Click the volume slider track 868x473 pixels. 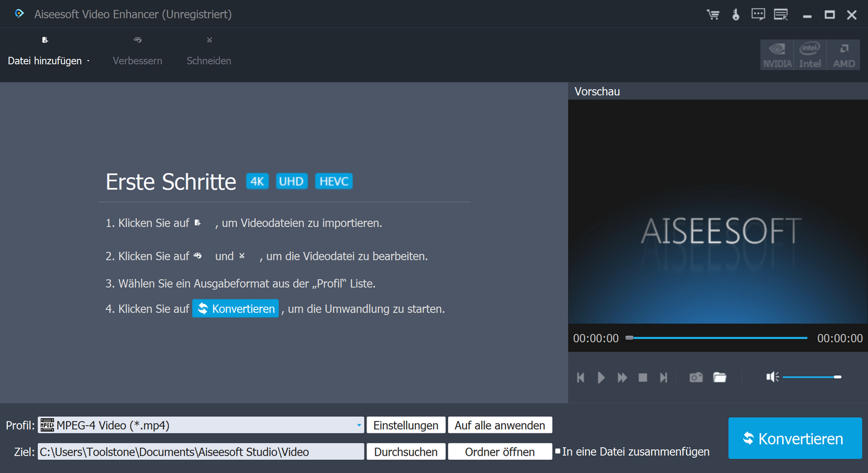[808, 377]
